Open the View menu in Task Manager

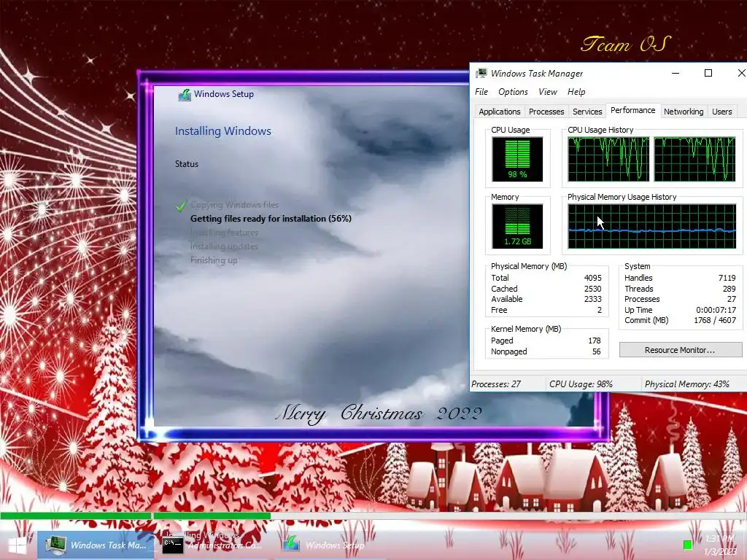click(547, 92)
